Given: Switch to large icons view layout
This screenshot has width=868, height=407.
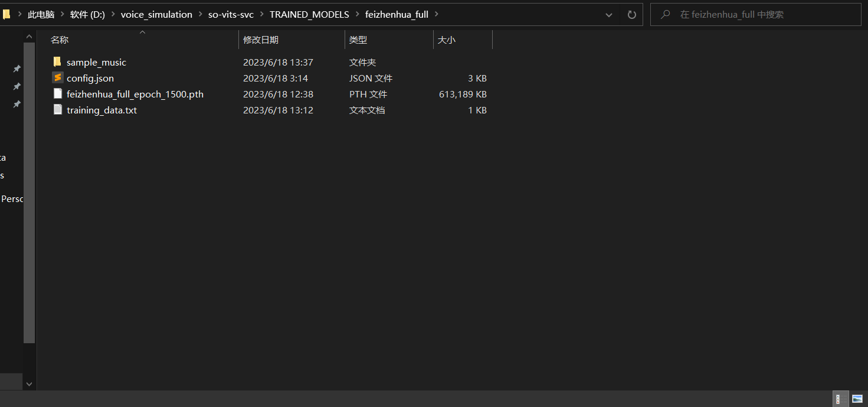Looking at the screenshot, I should tap(857, 399).
